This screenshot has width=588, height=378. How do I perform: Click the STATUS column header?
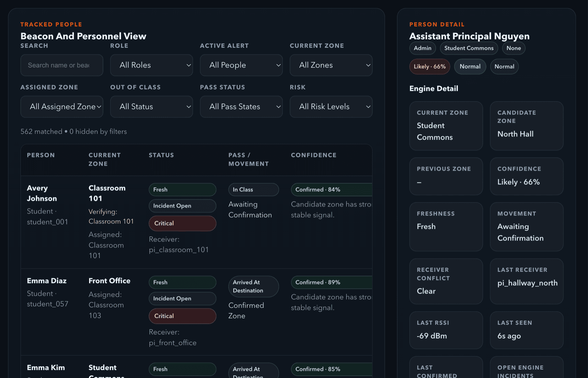pos(161,155)
